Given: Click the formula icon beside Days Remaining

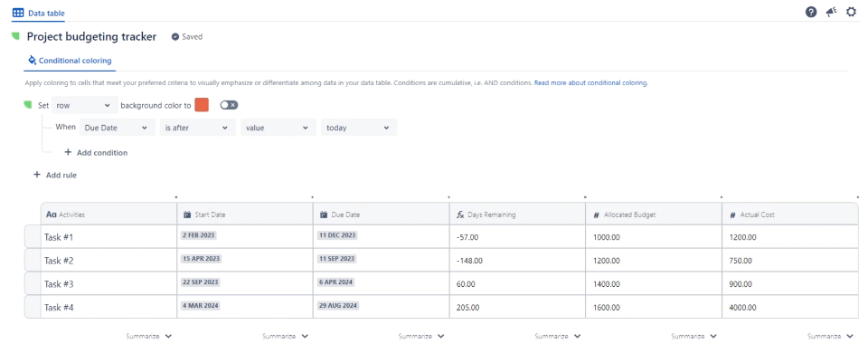Looking at the screenshot, I should 460,215.
